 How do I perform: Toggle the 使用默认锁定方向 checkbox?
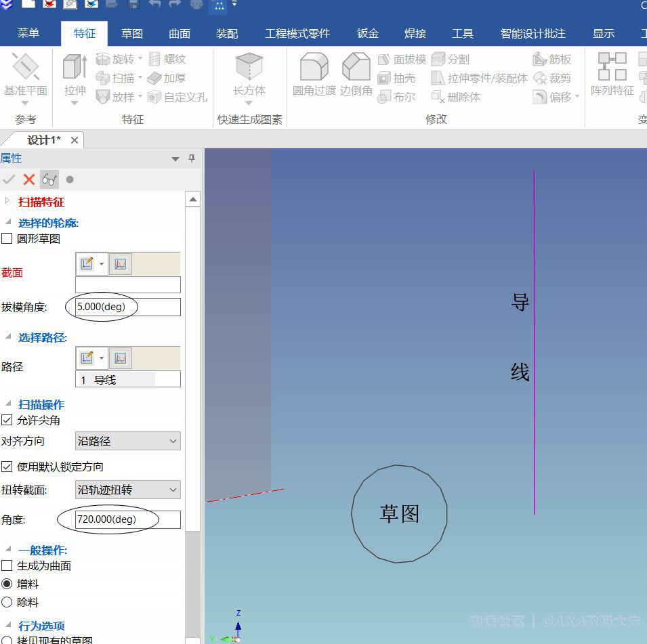(x=7, y=467)
